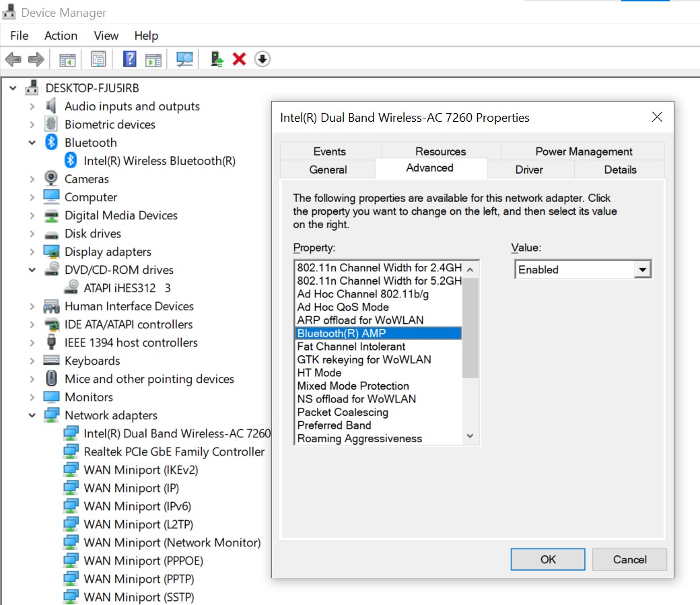Open the View menu
Viewport: 700px width, 605px height.
[106, 35]
